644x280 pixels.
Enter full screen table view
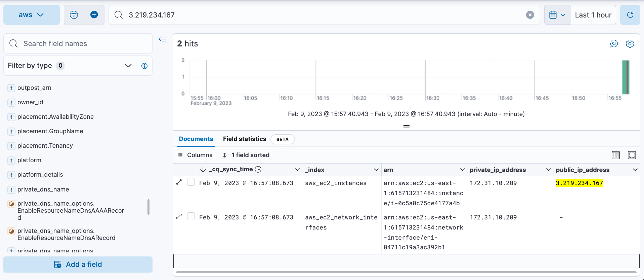pyautogui.click(x=632, y=155)
